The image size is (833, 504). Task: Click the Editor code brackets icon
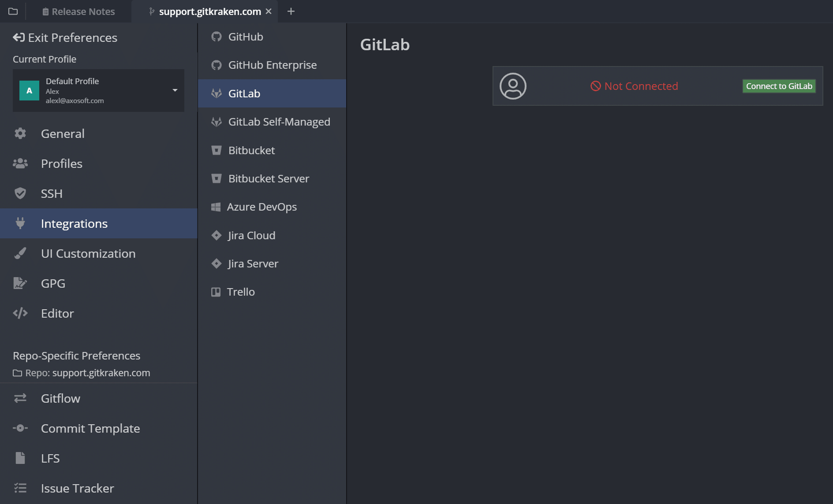point(20,313)
